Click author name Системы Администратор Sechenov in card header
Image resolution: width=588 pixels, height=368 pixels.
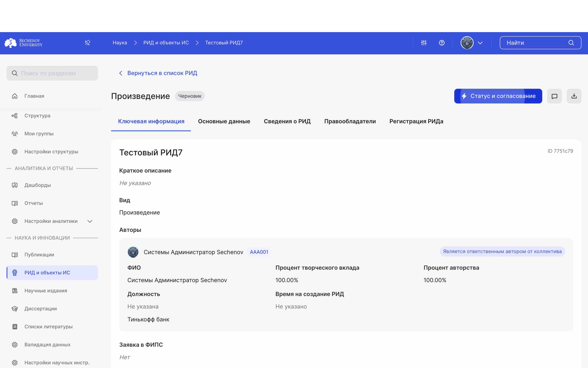[x=193, y=252]
